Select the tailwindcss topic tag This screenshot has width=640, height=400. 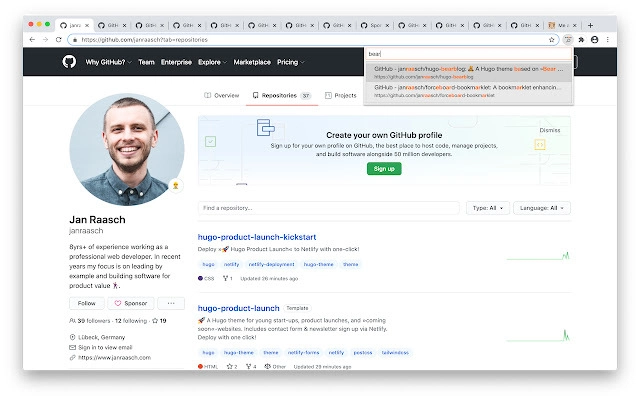pyautogui.click(x=395, y=353)
